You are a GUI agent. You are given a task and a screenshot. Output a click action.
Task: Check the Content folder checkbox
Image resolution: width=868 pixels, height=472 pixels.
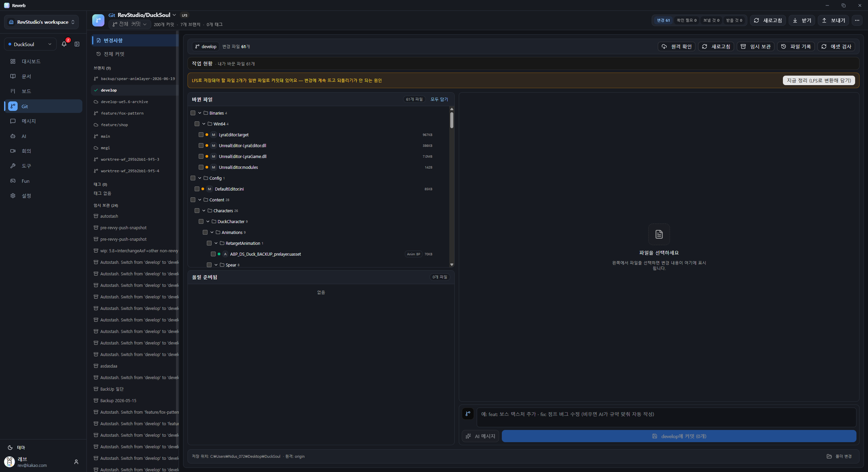click(x=193, y=200)
